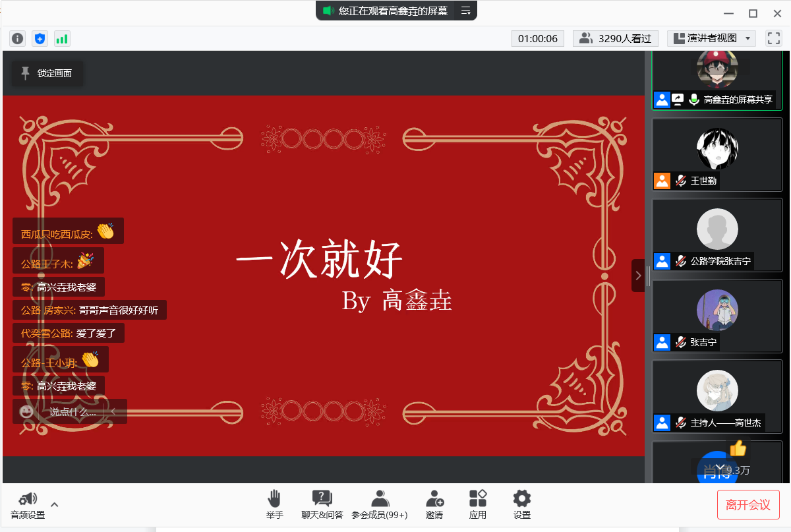Click the 说点什么 chat input field
The width and height of the screenshot is (791, 532).
point(73,411)
